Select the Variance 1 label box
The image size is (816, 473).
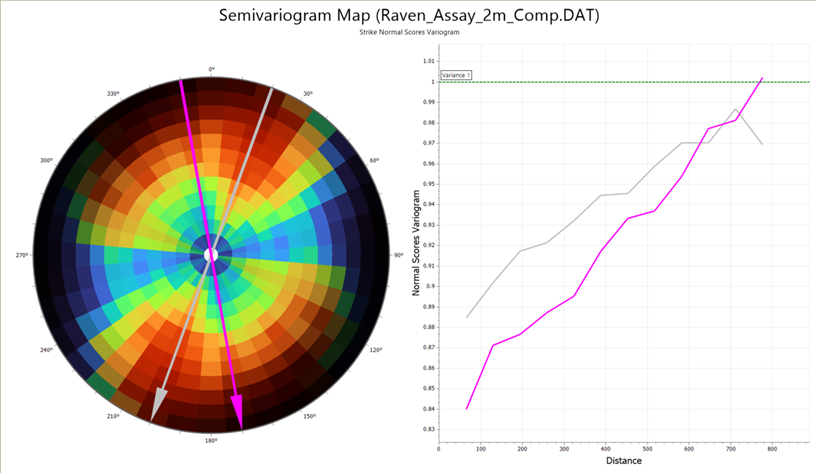click(x=456, y=75)
